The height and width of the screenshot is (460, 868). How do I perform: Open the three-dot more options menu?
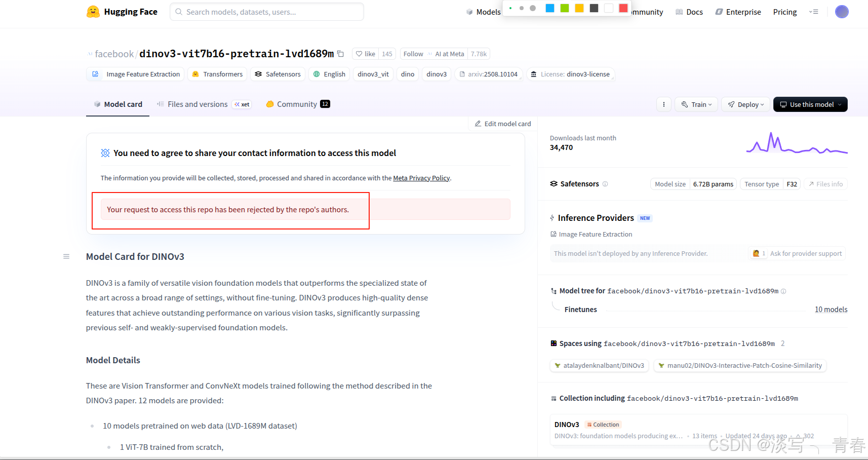click(x=663, y=104)
